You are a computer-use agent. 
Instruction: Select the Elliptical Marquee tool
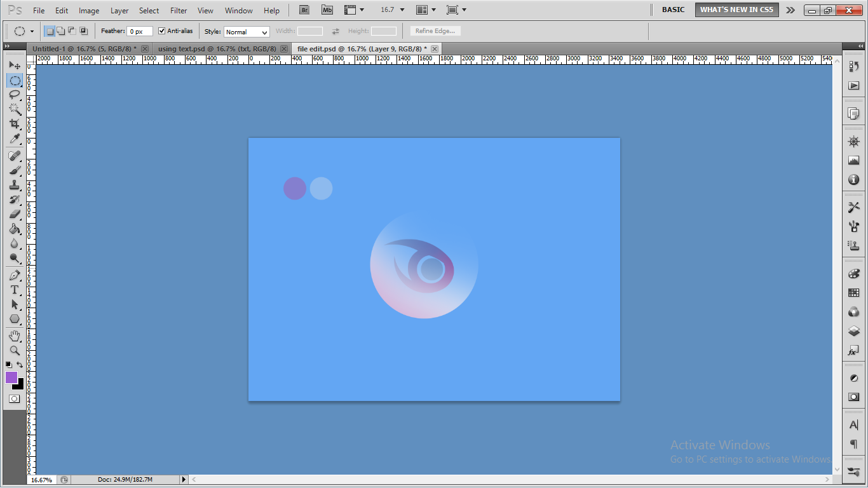(x=14, y=81)
